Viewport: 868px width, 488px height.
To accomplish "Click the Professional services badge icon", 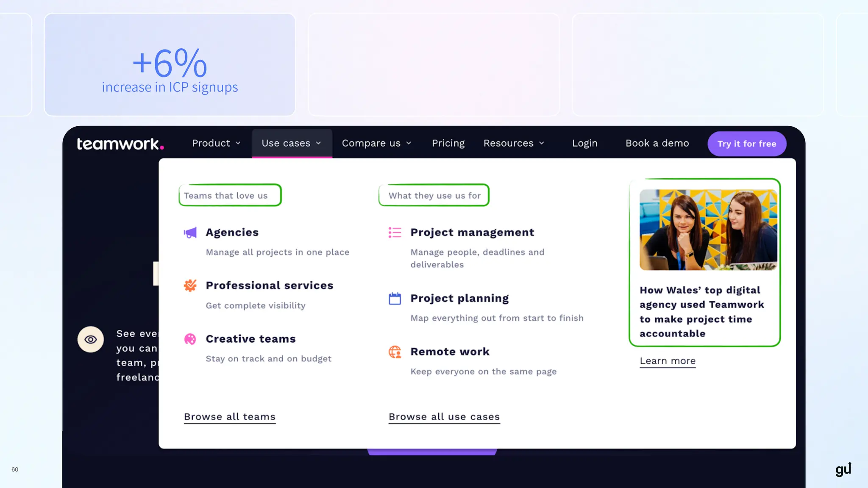I will [190, 286].
